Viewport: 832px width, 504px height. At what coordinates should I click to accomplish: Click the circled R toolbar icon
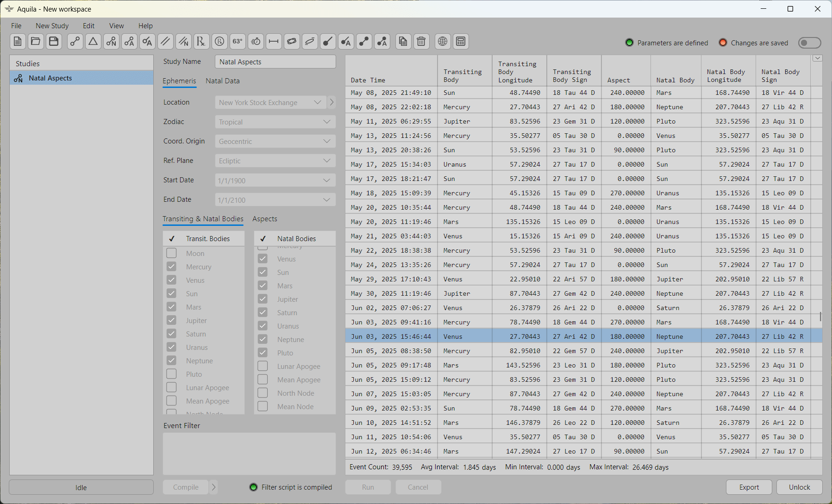click(x=219, y=42)
